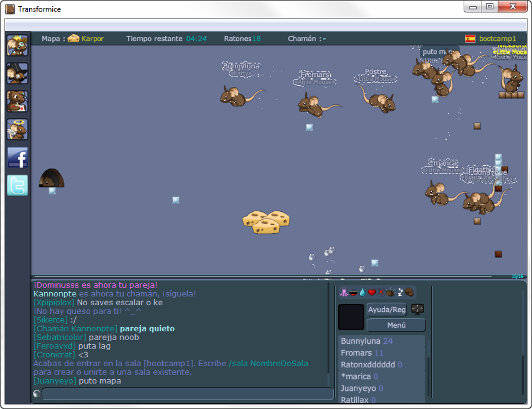The width and height of the screenshot is (532, 409).
Task: Click the dark avatar preview box
Action: tap(351, 317)
